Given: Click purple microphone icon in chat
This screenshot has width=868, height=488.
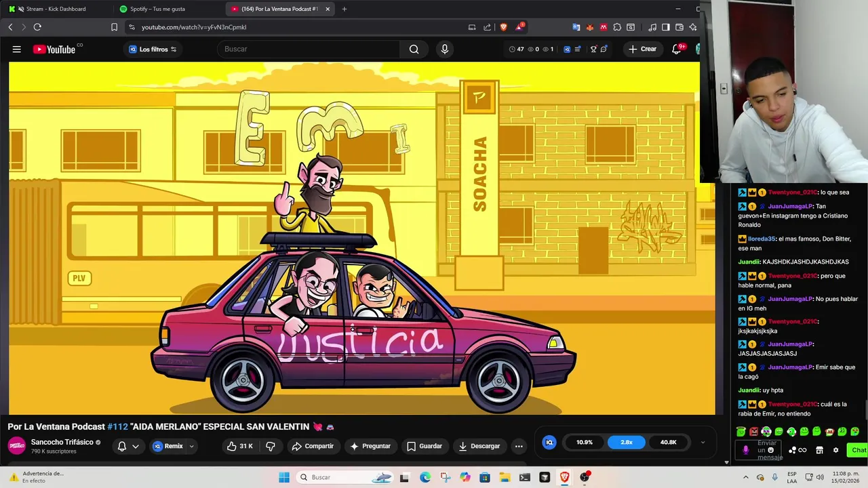Looking at the screenshot, I should pos(746,450).
